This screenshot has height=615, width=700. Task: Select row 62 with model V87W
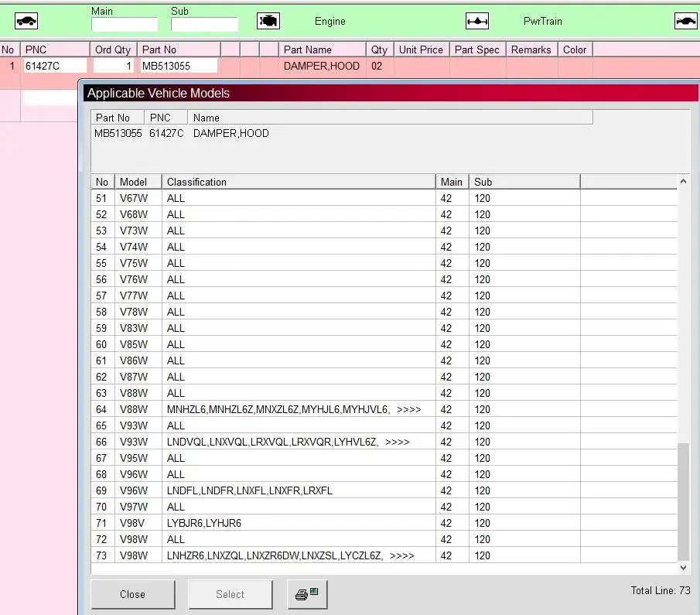coord(384,377)
